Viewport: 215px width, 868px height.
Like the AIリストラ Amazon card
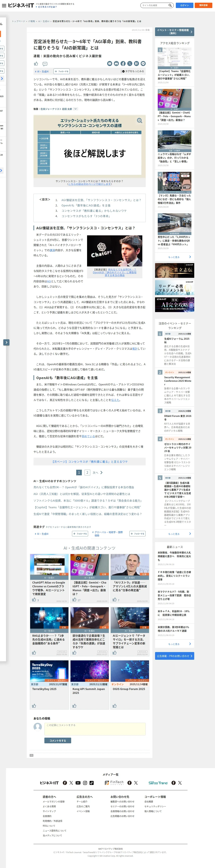point(115,600)
